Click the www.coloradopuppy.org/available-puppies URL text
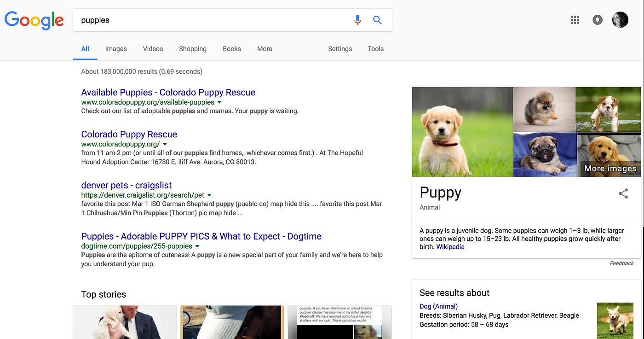This screenshot has height=339, width=644. pos(148,102)
